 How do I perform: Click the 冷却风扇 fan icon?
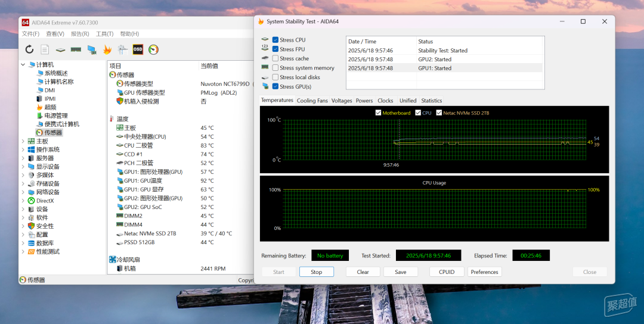click(113, 260)
